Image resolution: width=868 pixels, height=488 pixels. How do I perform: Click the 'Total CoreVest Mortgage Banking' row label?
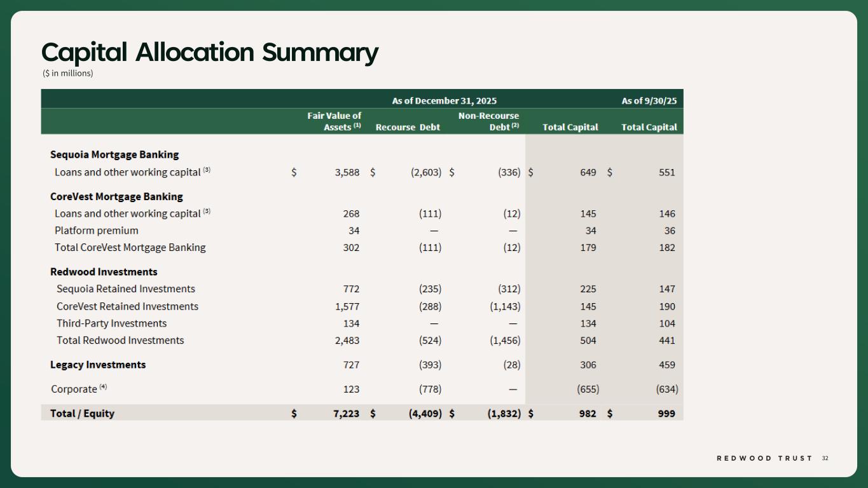(130, 247)
